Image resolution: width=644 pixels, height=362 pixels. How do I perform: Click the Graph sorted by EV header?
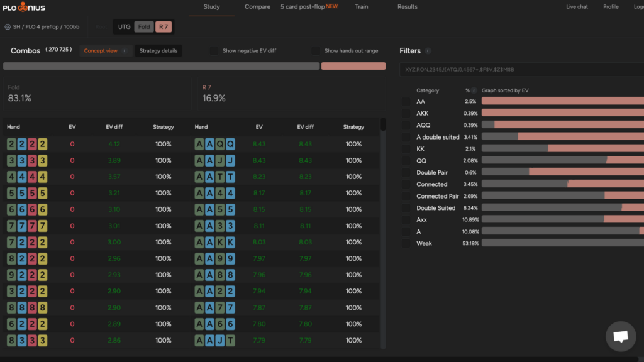coord(505,90)
